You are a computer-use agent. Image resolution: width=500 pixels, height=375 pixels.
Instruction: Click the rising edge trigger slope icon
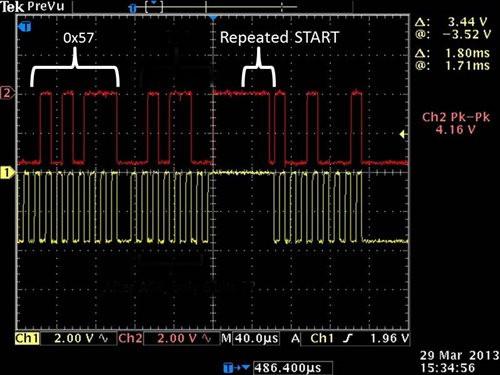(348, 339)
